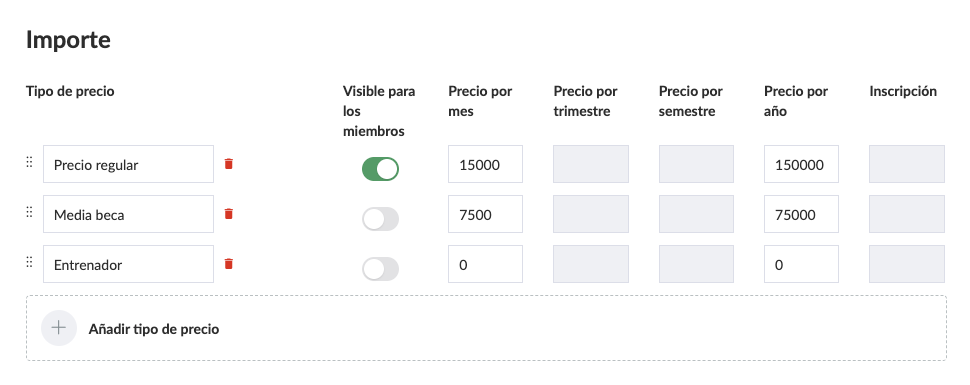Edit the Precio regular name field
The width and height of the screenshot is (970, 385).
pos(128,164)
